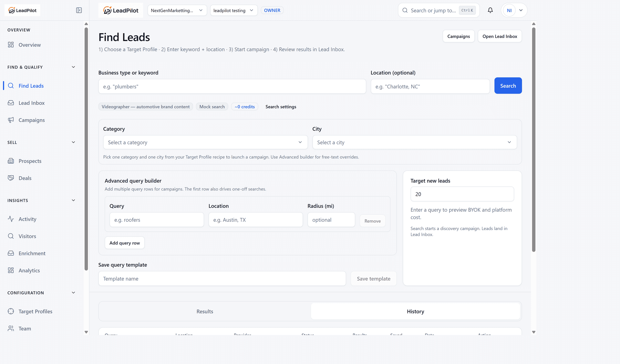Focus the Location (optional) field
620x364 pixels.
430,86
